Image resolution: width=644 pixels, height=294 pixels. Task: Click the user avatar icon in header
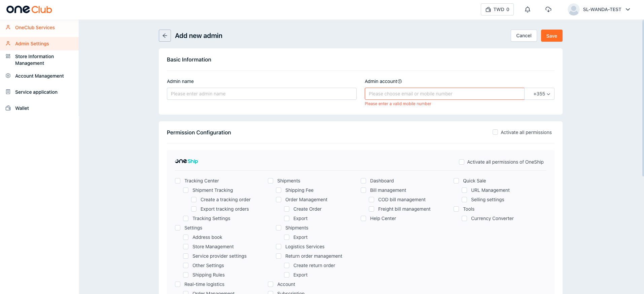573,9
